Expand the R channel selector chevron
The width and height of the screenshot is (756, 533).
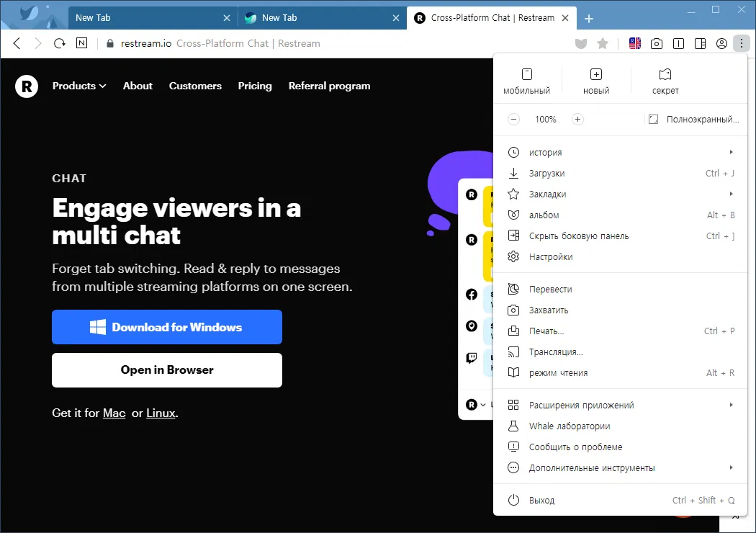click(483, 405)
